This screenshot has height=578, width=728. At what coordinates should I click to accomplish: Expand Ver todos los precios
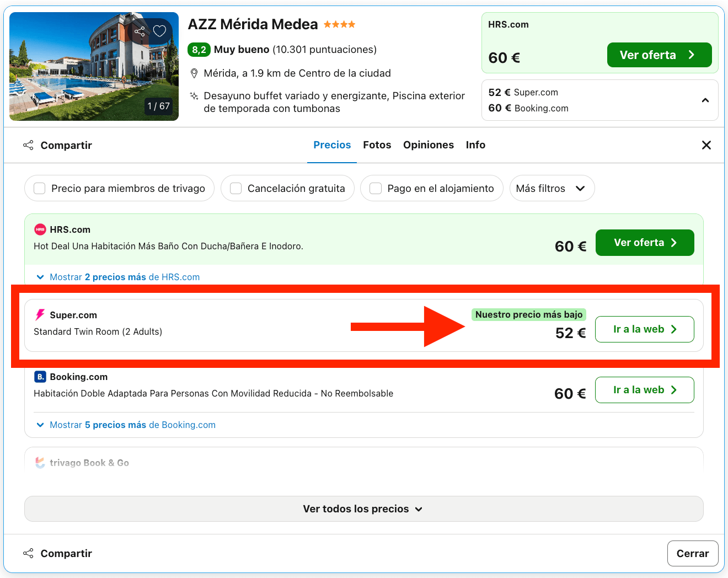364,509
